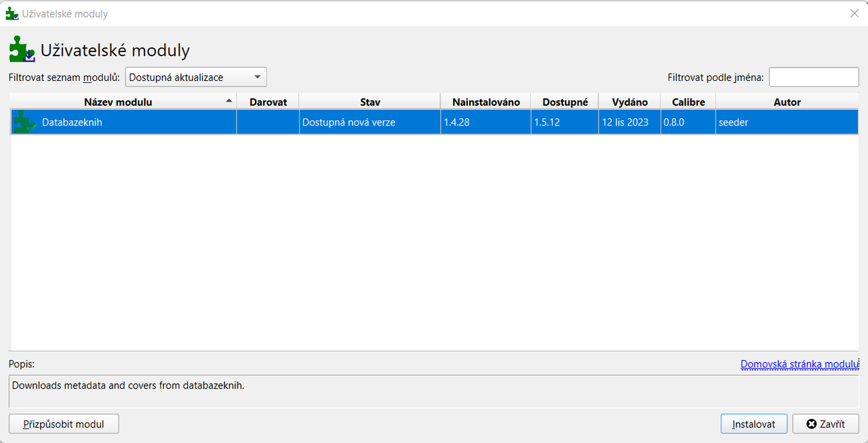Click the large plugin icon beside heading

click(22, 50)
